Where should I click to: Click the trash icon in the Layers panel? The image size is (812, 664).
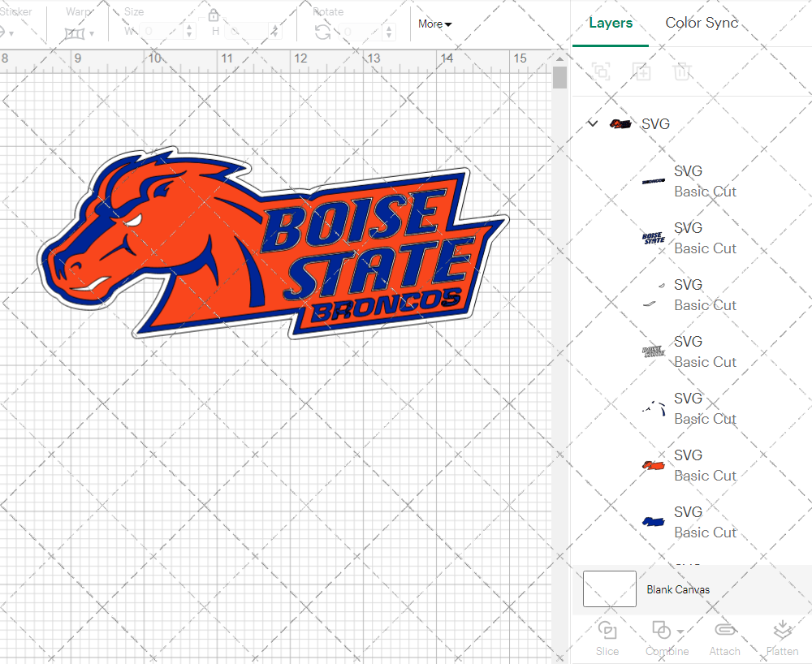683,71
